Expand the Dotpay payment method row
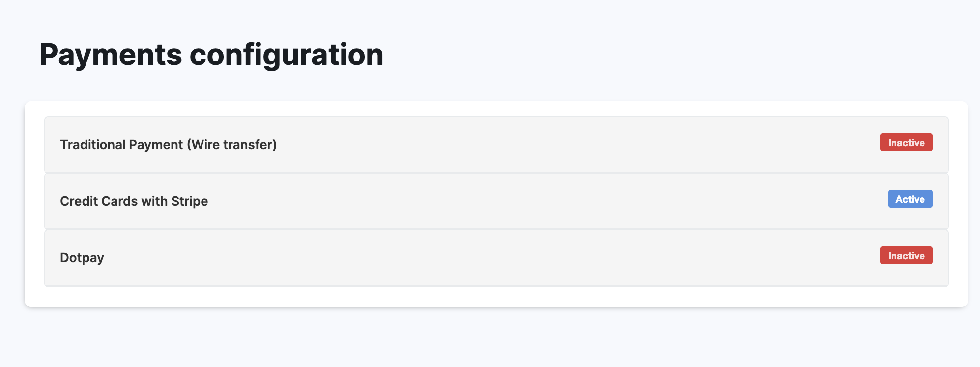Screen dimensions: 980x367 tap(491, 258)
